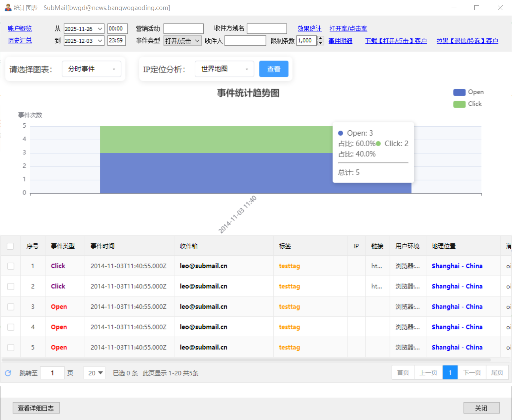Click the 下一页 pagination button
512x420 pixels.
472,373
